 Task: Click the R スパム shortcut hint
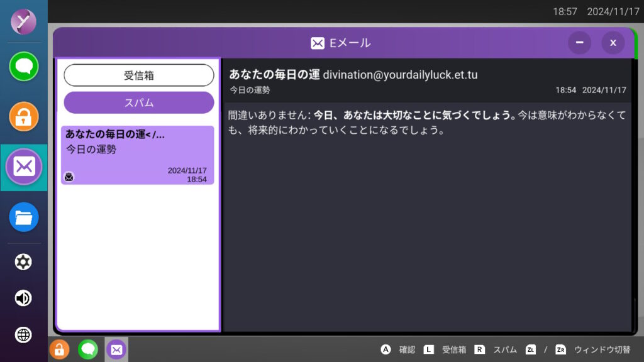496,349
